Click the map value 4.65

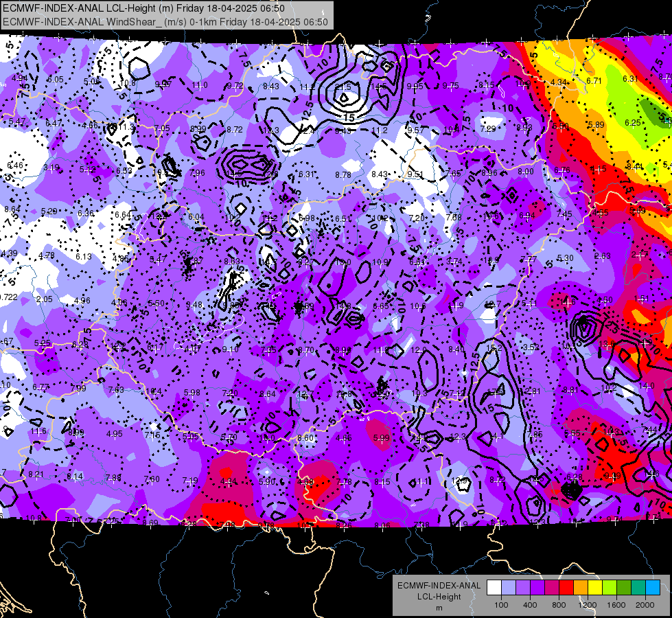pos(344,438)
